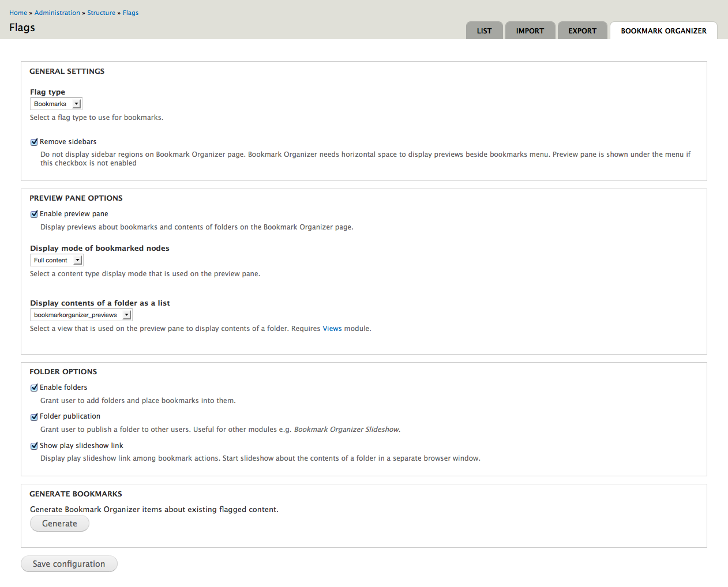Expand the bookmarkorganizer_previews view selector
Viewport: 728px width, 587px height.
point(81,314)
